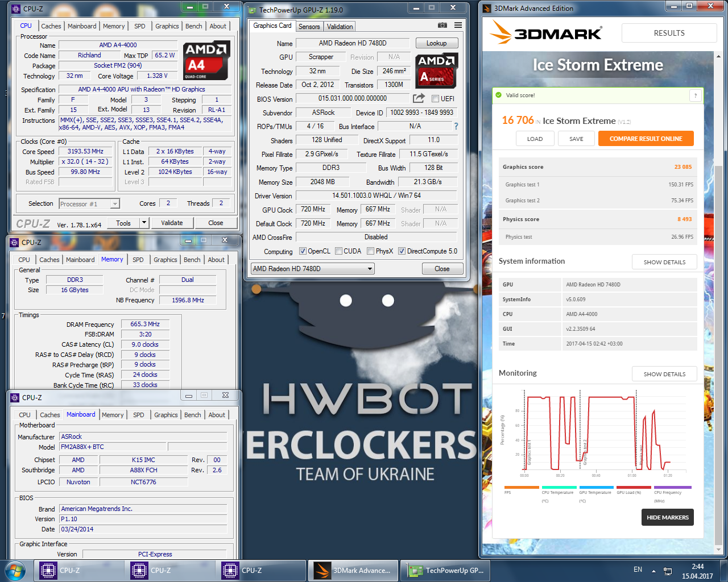Click the Lookup button in GPU-Z
The width and height of the screenshot is (728, 582).
tap(436, 43)
